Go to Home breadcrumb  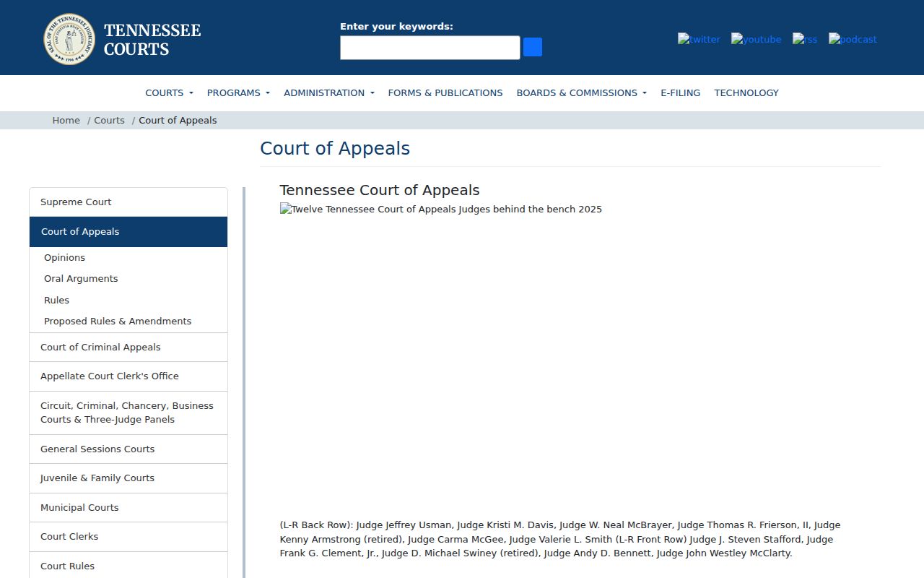[66, 120]
